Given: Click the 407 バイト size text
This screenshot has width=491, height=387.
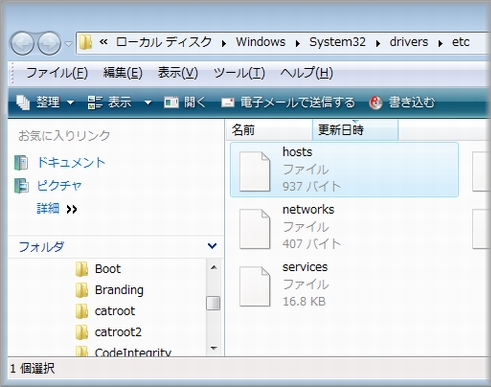Looking at the screenshot, I should tap(311, 244).
